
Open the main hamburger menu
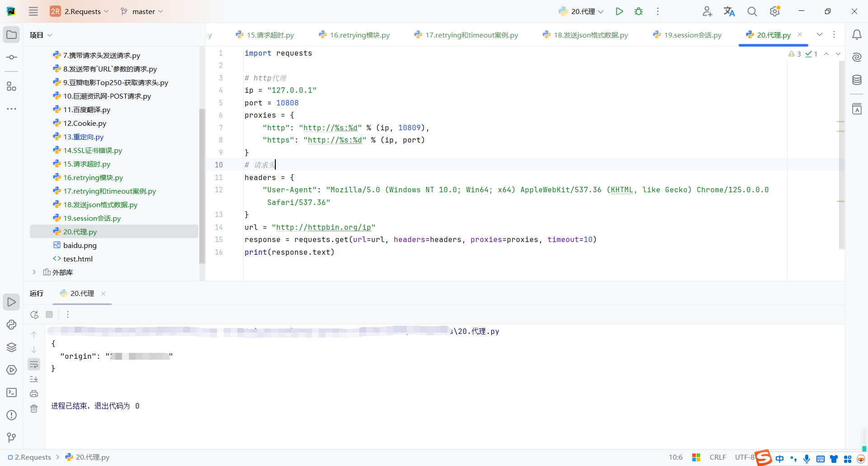pyautogui.click(x=33, y=11)
